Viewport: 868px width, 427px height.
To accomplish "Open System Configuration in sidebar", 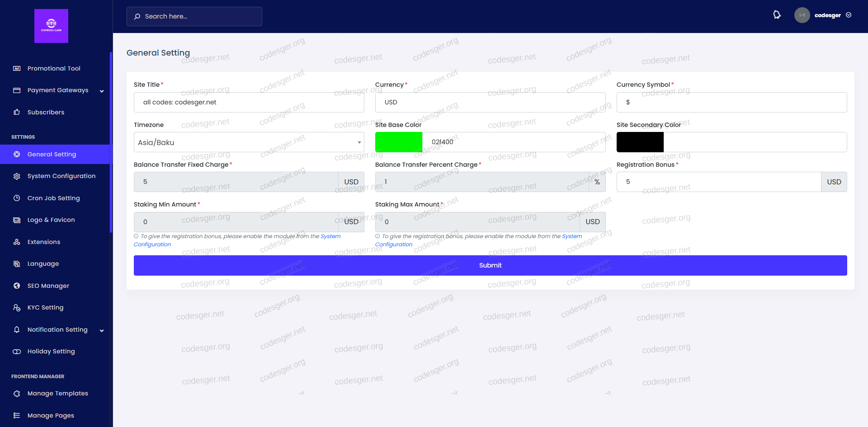I will point(61,176).
